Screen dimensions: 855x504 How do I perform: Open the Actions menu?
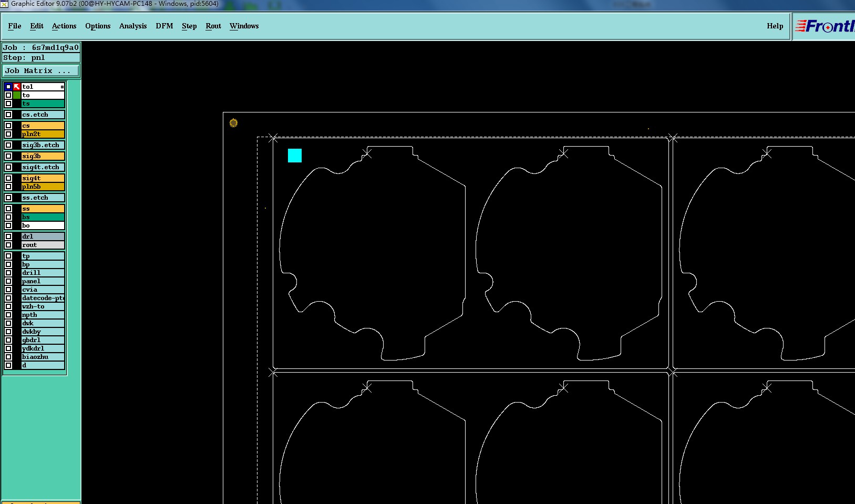[x=64, y=26]
